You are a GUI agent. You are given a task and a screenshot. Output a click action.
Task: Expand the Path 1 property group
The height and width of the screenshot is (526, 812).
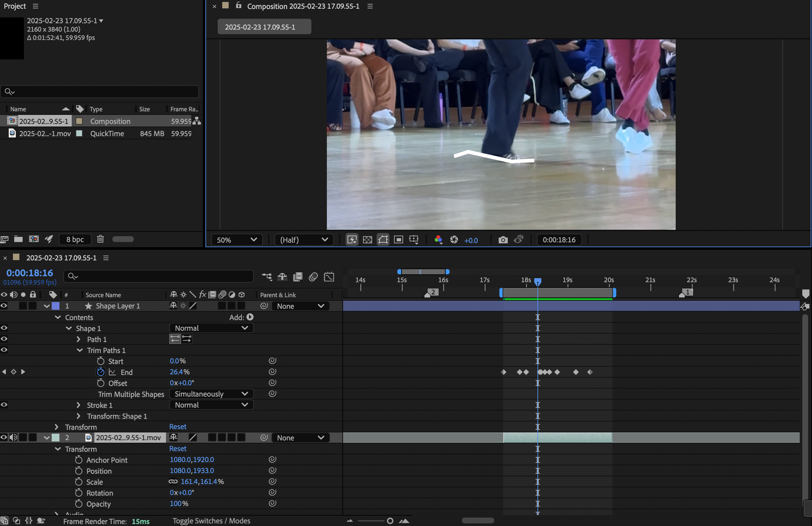[x=78, y=339]
